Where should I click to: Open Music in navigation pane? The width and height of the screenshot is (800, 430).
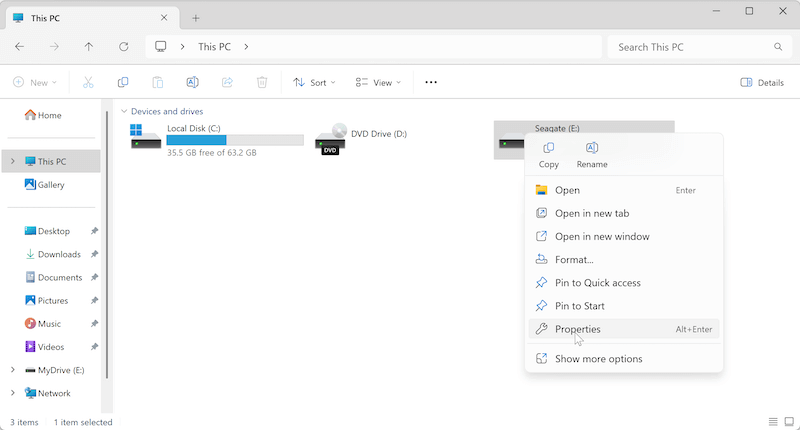click(x=43, y=323)
